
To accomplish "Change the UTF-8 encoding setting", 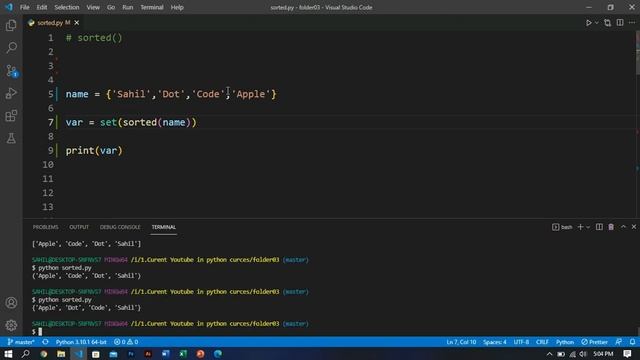I will pyautogui.click(x=521, y=342).
